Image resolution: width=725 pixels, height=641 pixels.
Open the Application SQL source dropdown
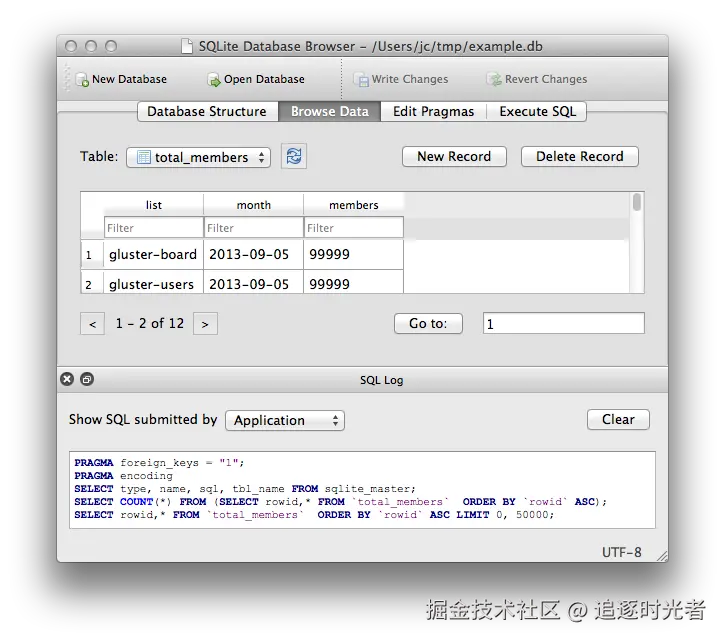(285, 420)
